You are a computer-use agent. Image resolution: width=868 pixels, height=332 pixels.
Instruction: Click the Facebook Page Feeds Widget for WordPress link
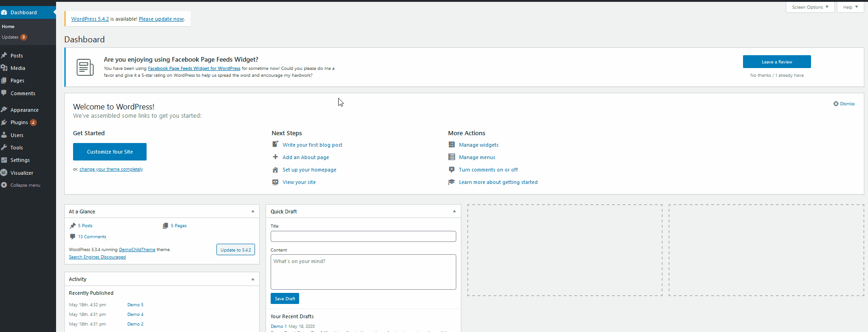pos(194,69)
